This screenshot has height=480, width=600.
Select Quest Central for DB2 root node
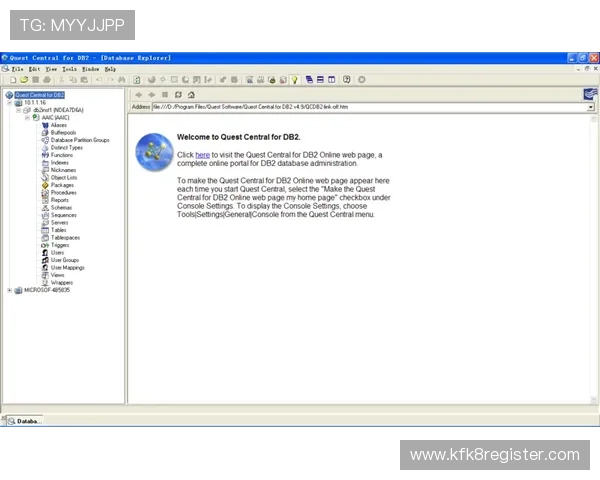pyautogui.click(x=39, y=95)
